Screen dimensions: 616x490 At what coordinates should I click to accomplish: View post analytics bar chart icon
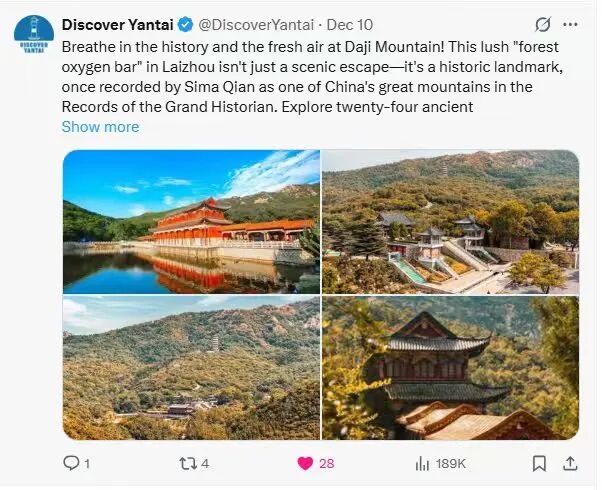(422, 463)
